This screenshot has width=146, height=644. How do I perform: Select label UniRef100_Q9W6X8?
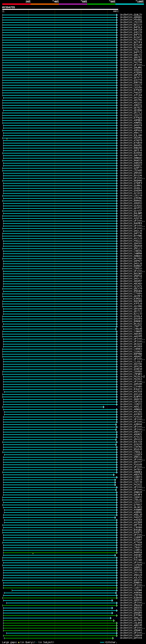131,492
